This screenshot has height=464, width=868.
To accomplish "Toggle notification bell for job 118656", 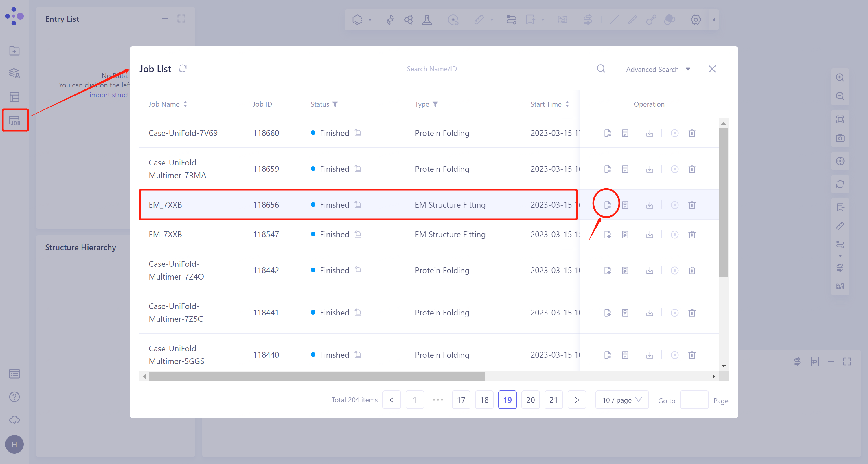I will [x=358, y=205].
